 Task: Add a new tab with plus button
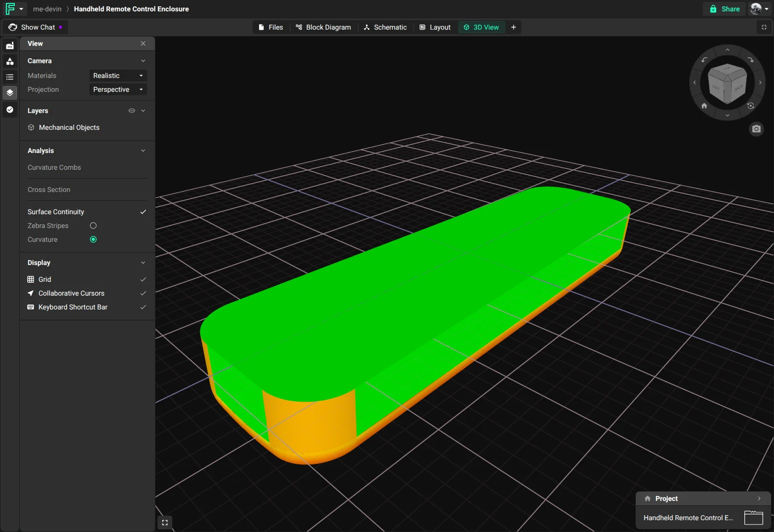click(513, 27)
